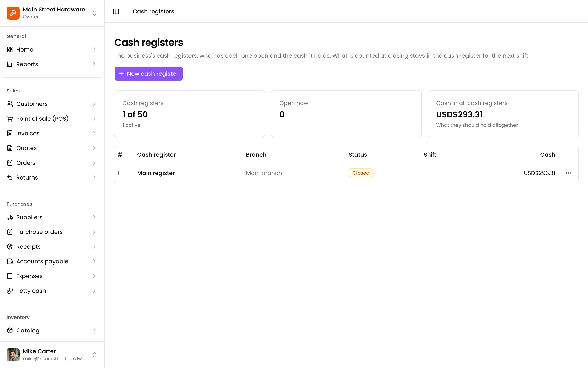Click the Returns arrow icon
The width and height of the screenshot is (588, 368).
pos(10,177)
